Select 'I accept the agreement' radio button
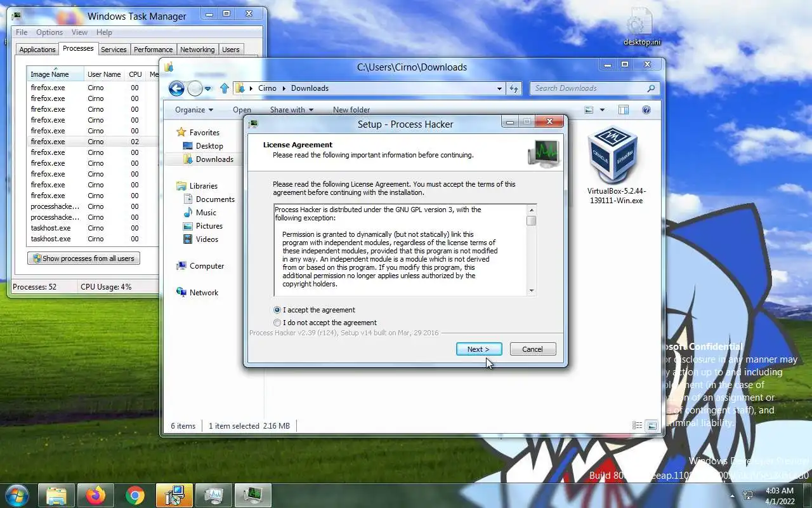812x508 pixels. pos(277,310)
